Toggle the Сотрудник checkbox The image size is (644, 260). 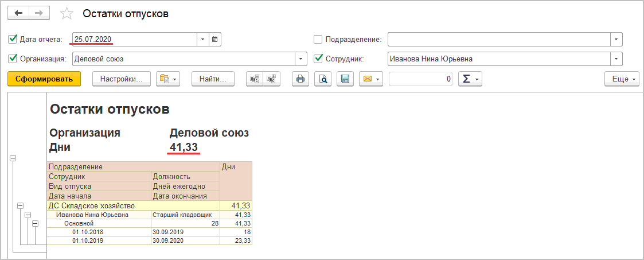pyautogui.click(x=318, y=59)
